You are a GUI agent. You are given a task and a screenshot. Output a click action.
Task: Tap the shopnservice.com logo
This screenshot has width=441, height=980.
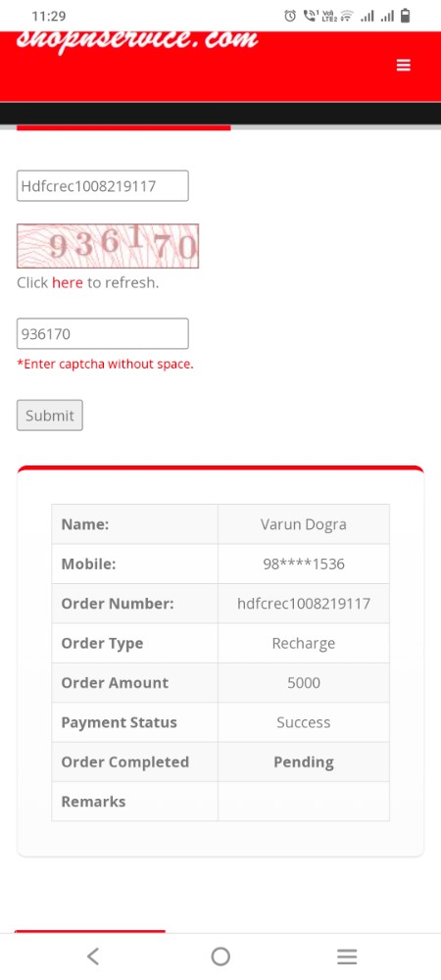coord(137,41)
